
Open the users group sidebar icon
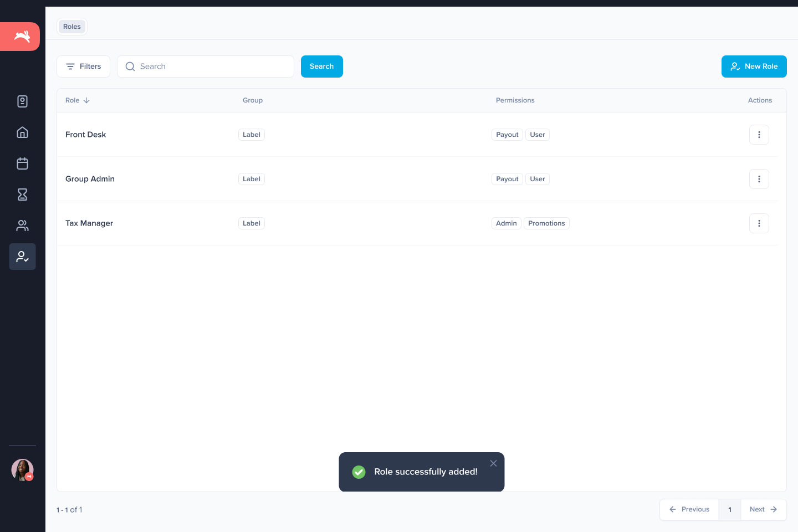22,226
